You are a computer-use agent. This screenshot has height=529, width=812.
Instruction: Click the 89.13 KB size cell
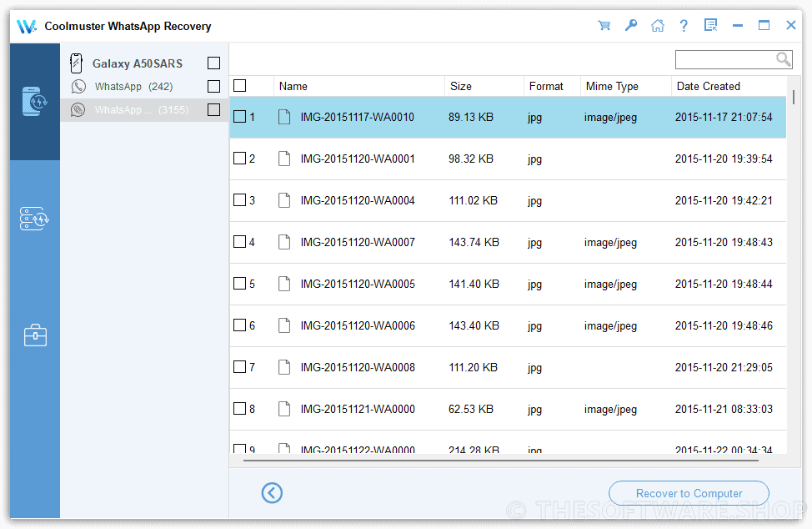click(471, 117)
